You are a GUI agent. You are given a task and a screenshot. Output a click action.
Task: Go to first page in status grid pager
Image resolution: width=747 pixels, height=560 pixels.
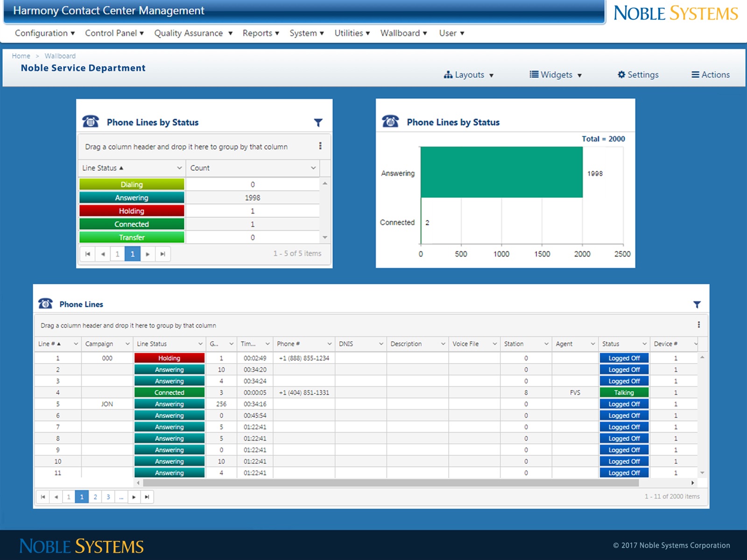tap(88, 254)
